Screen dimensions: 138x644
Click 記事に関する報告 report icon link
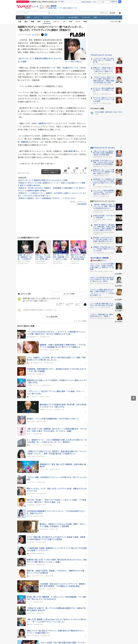coord(23,173)
